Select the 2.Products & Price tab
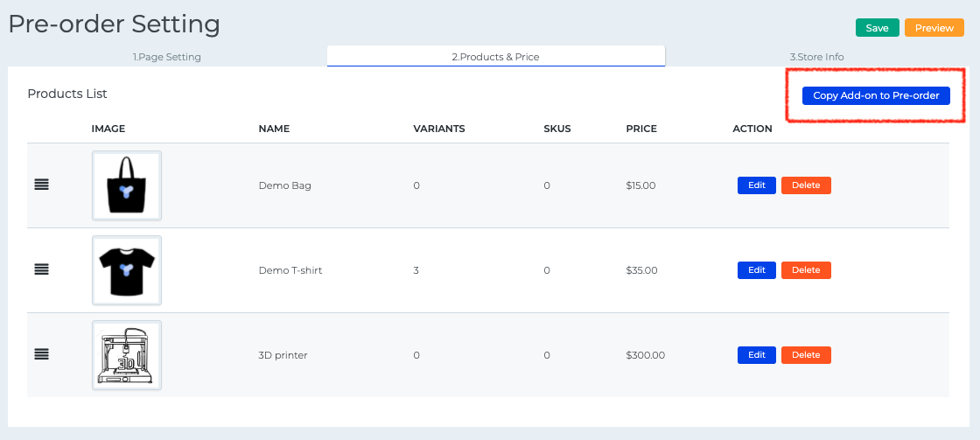Screen dimensions: 980x440 [x=495, y=57]
